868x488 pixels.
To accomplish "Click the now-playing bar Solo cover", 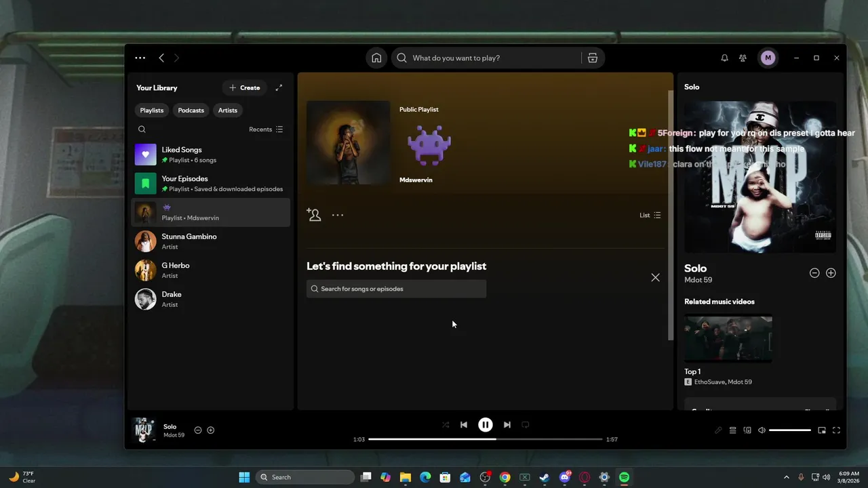I will 143,430.
